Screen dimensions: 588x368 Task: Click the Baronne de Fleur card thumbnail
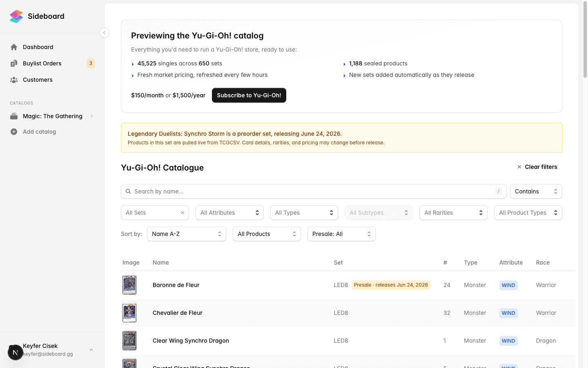(x=129, y=285)
